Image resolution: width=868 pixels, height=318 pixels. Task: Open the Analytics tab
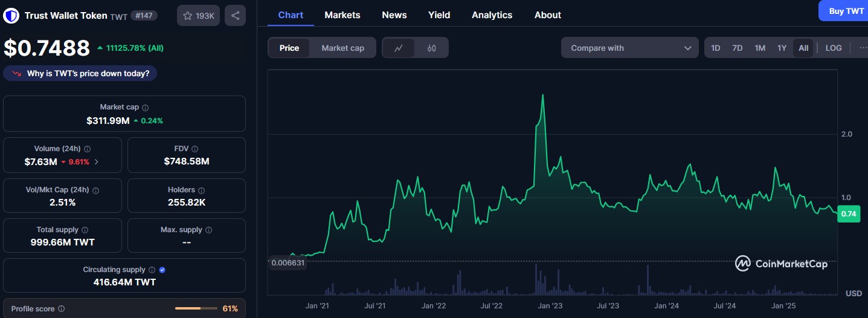(x=492, y=15)
